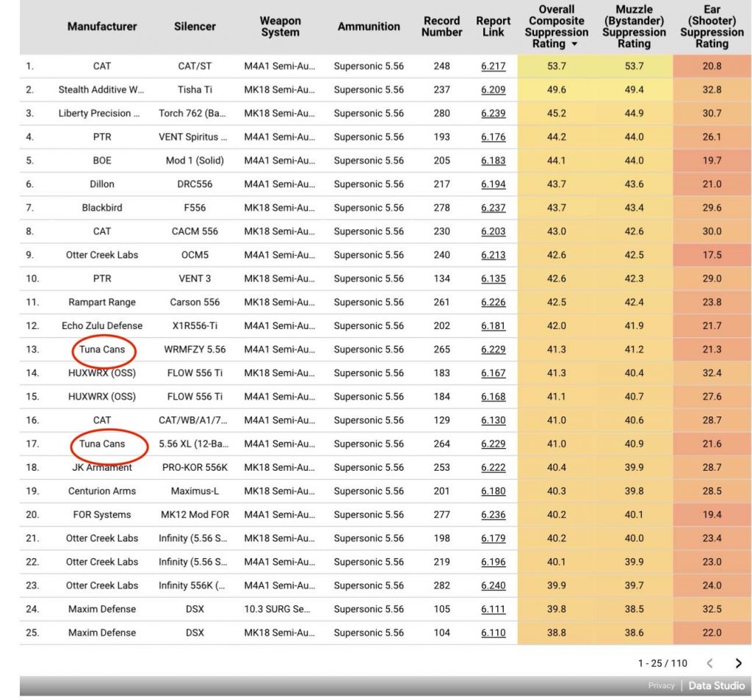Open the Dillon report link 6.194
Screen dimensions: 752x700
point(493,184)
